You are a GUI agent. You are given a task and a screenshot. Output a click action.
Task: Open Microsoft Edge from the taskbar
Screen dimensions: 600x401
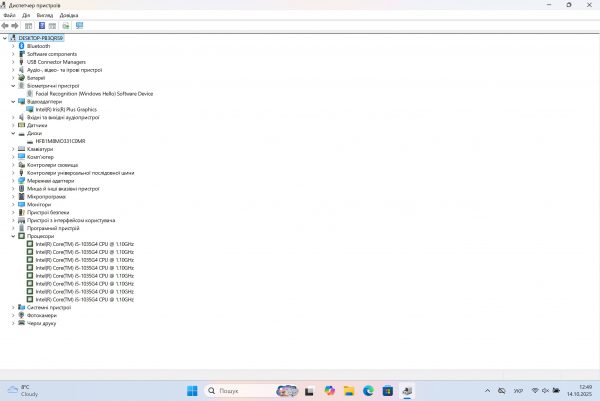coord(367,390)
